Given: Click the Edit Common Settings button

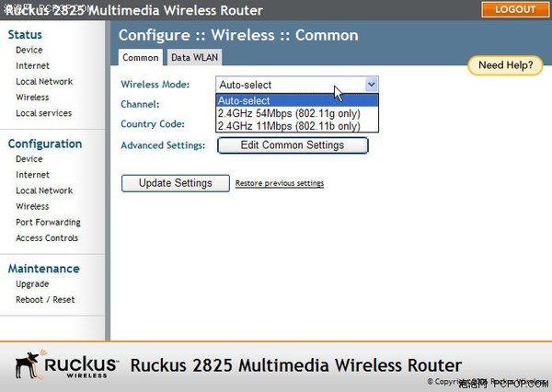Looking at the screenshot, I should (293, 145).
